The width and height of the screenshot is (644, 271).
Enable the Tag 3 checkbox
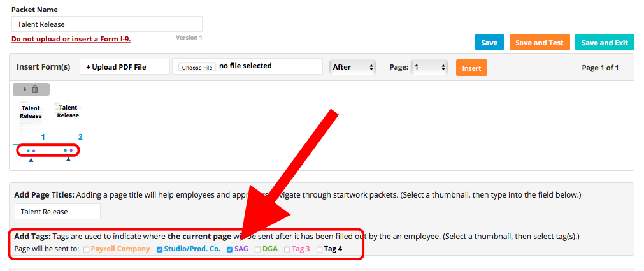(287, 249)
